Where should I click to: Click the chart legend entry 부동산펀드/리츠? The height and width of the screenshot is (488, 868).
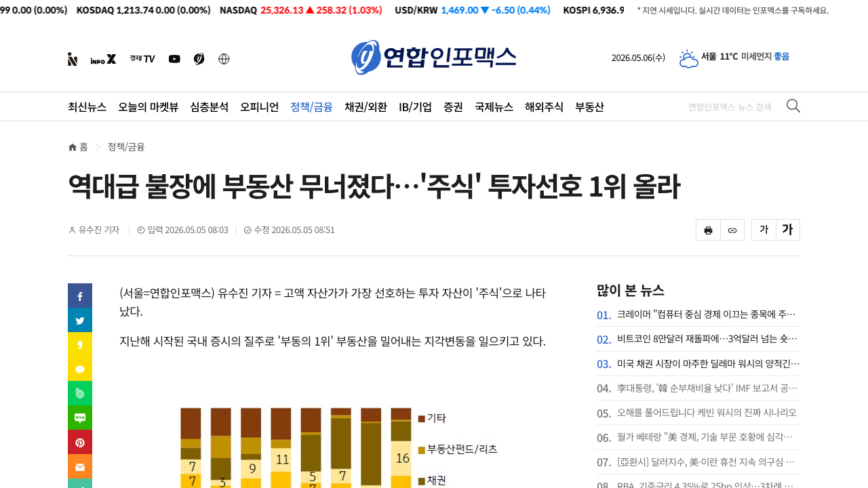pos(458,449)
